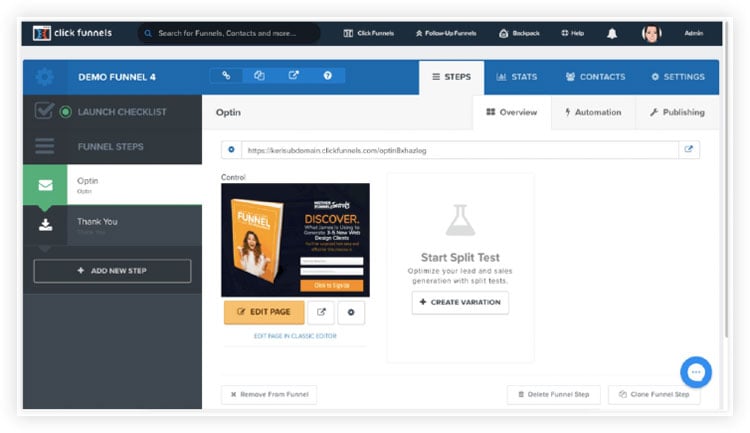Expand the Funnel Steps hamburger menu
The height and width of the screenshot is (433, 750).
(x=44, y=147)
